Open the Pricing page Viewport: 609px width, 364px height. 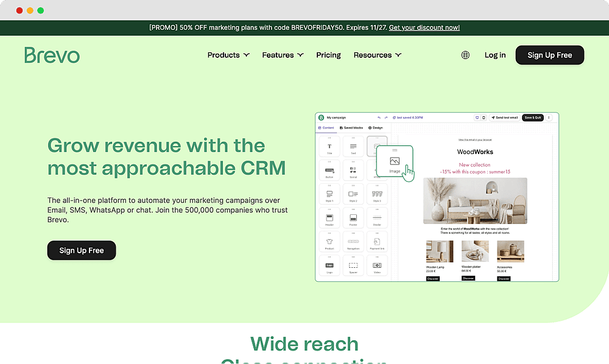pyautogui.click(x=329, y=55)
